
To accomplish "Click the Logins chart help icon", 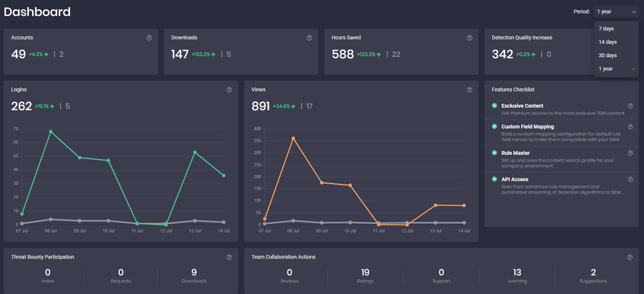I will (x=229, y=90).
